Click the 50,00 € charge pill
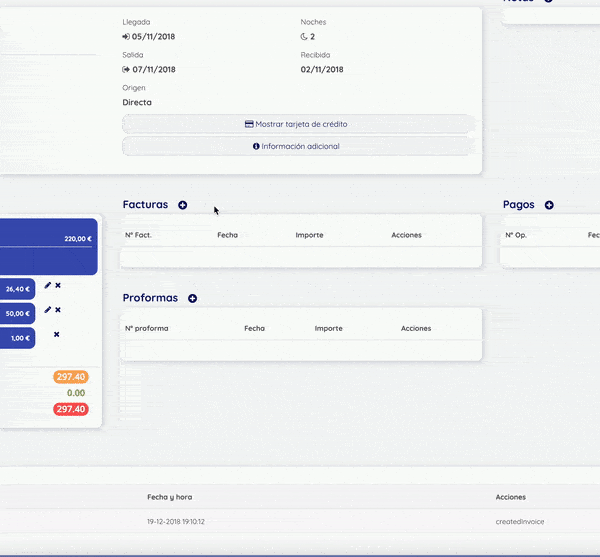 point(18,314)
